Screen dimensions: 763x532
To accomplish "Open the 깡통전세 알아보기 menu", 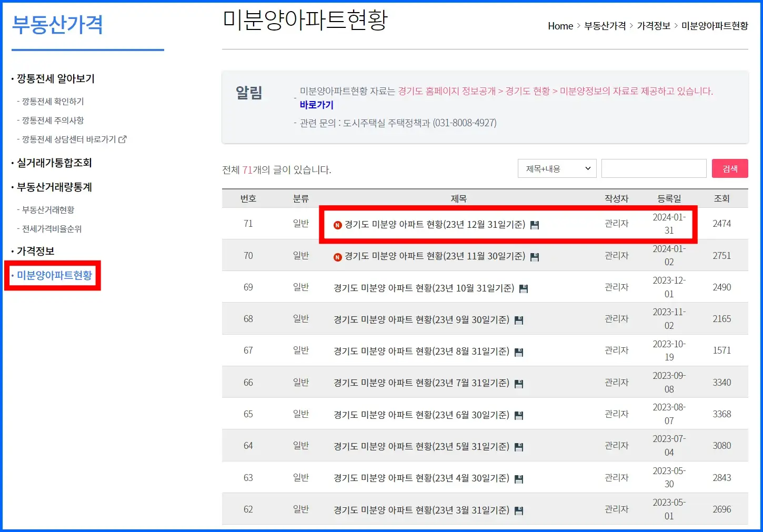I will point(56,79).
